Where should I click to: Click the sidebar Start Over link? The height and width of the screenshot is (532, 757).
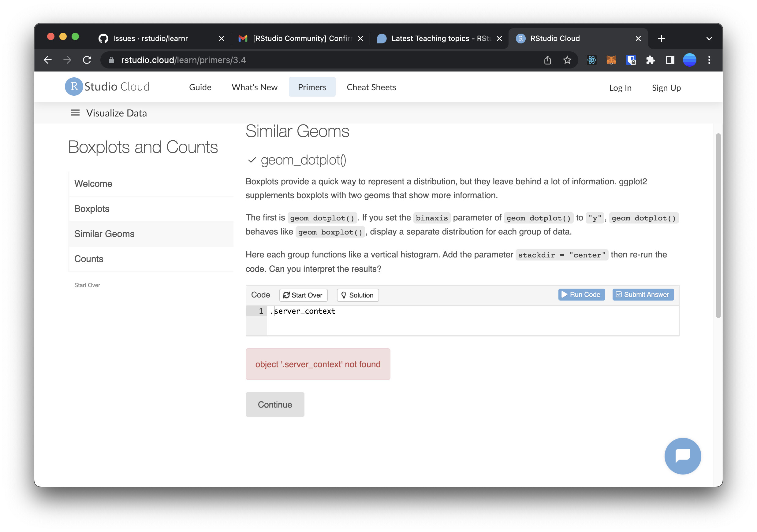tap(87, 285)
